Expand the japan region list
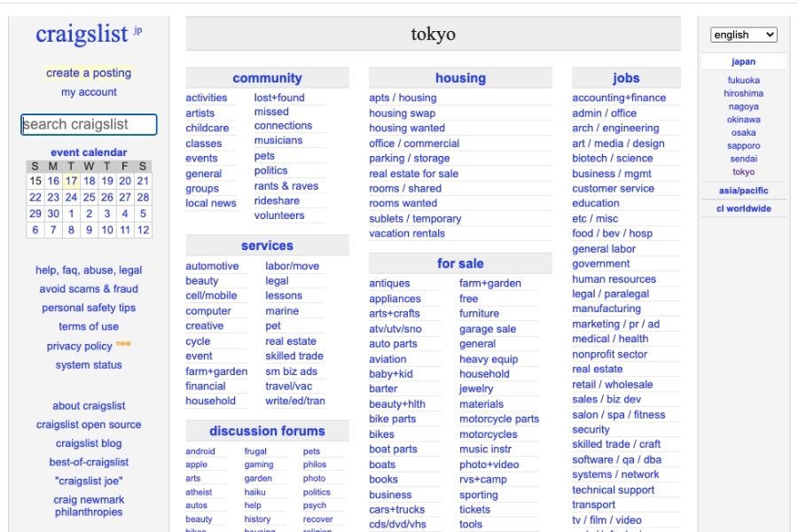Screen dimensions: 798x532 pyautogui.click(x=743, y=61)
